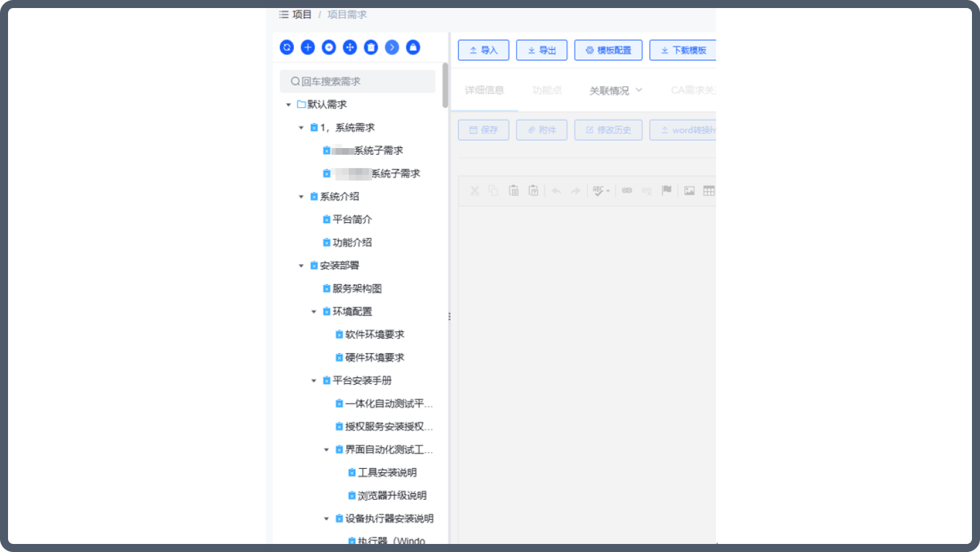Collapse the 安装部署 node

301,265
